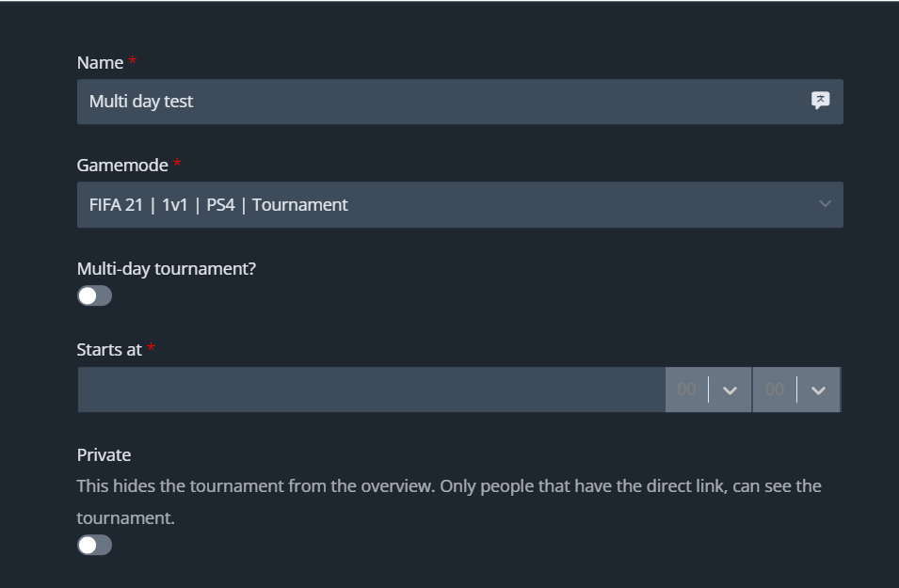Screen dimensions: 899x588
Task: Click the 'Name' field label
Action: coord(100,62)
